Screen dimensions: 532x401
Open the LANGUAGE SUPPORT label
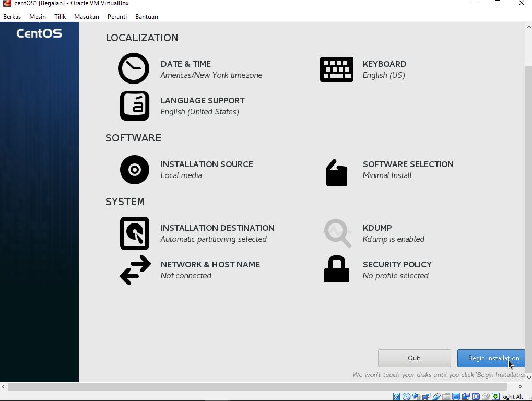tap(203, 101)
